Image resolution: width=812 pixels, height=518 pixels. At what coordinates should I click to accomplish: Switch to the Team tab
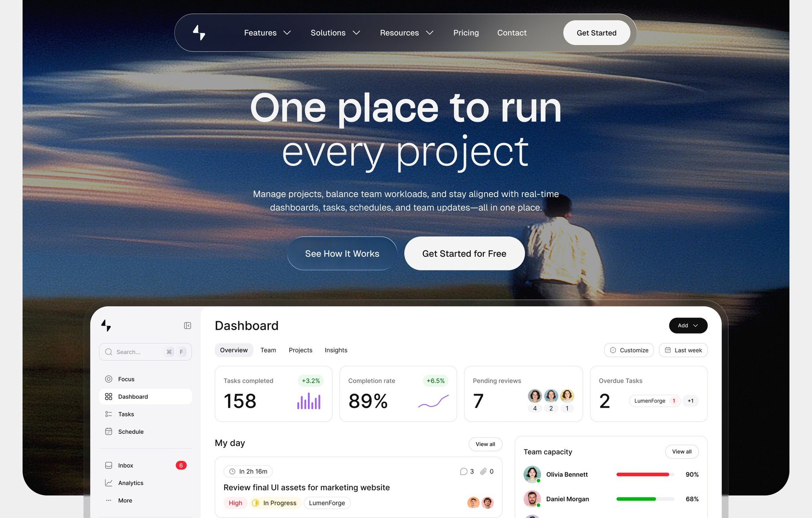click(268, 350)
